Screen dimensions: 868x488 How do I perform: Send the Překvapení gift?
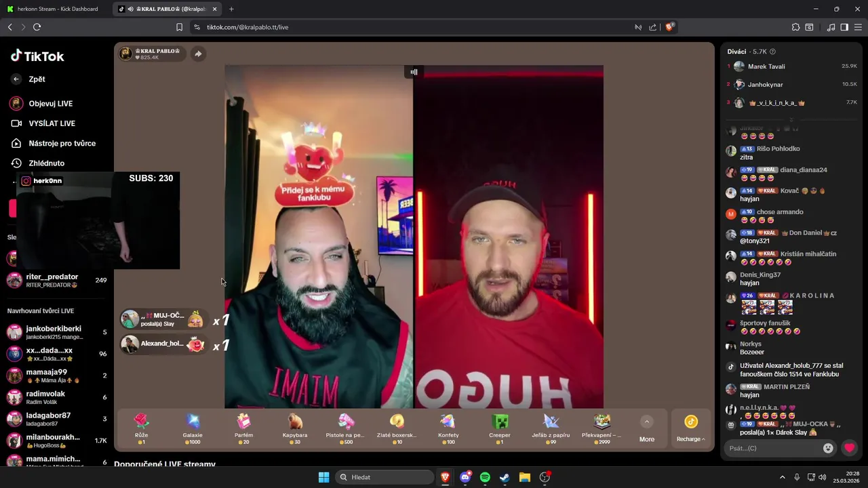pyautogui.click(x=601, y=428)
